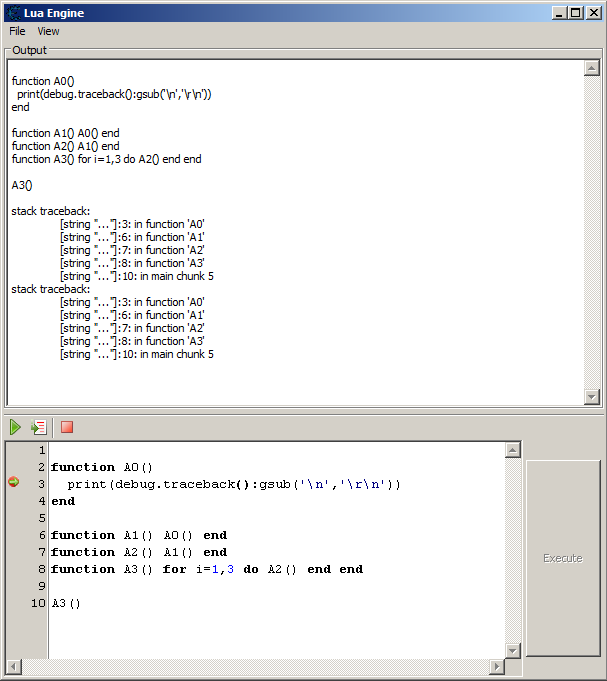
Task: Minimize the Lua Engine window
Action: click(x=559, y=13)
